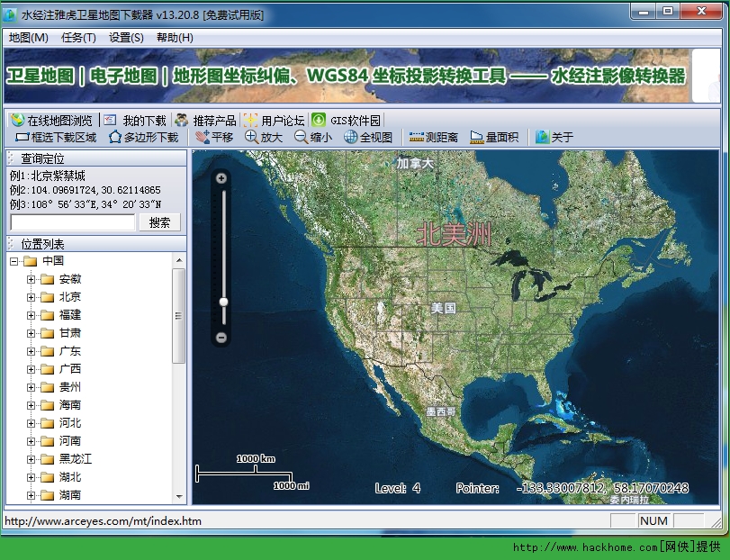The width and height of the screenshot is (730, 560).
Task: Click the 水经注影像转换器 banner advertisement
Action: [347, 76]
